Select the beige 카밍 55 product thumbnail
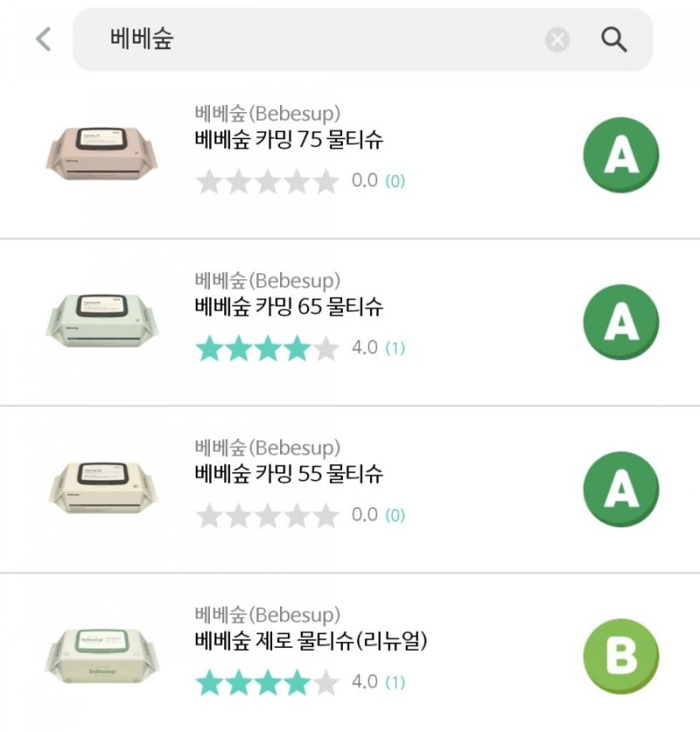The height and width of the screenshot is (732, 700). 102,488
